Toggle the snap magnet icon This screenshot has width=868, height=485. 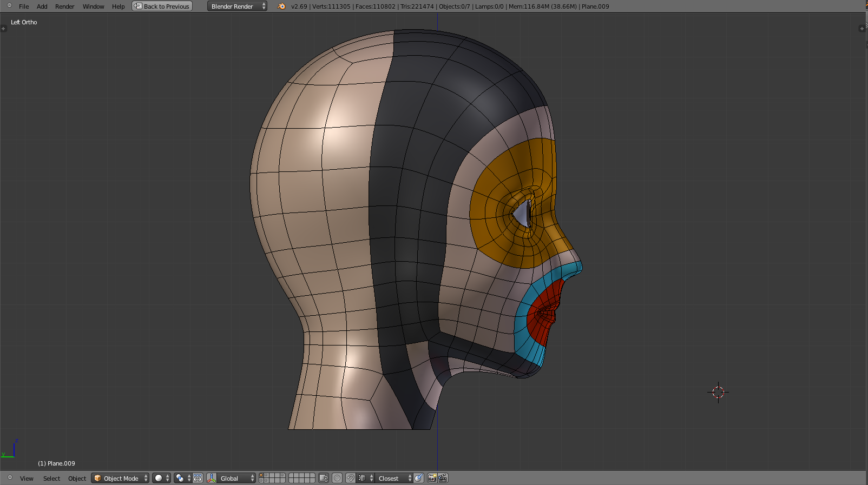click(x=351, y=478)
